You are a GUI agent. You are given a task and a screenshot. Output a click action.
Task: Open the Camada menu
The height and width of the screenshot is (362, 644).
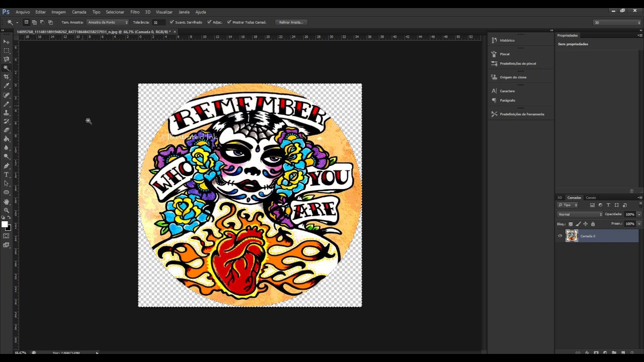tap(79, 12)
